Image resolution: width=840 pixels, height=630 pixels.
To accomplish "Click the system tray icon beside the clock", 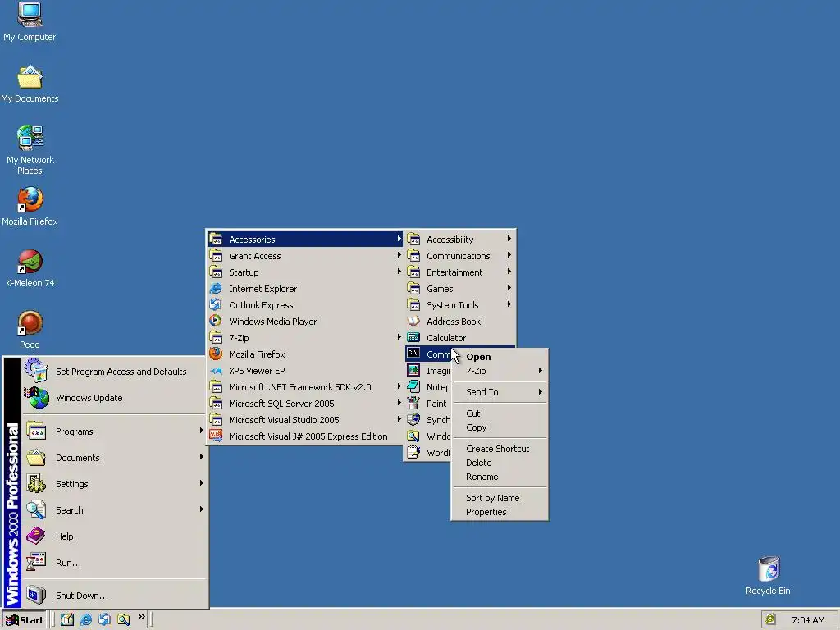I will pos(769,619).
